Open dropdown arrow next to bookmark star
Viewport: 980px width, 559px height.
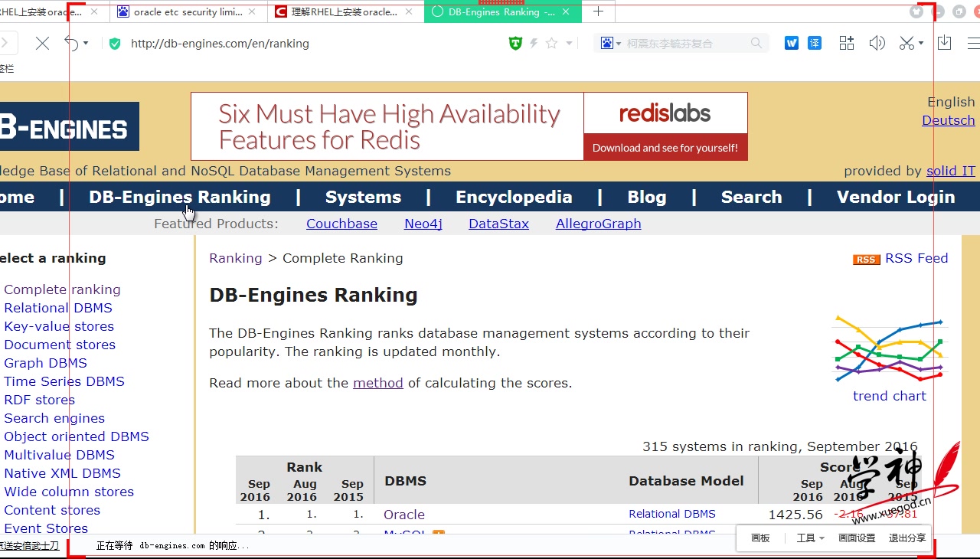[569, 44]
